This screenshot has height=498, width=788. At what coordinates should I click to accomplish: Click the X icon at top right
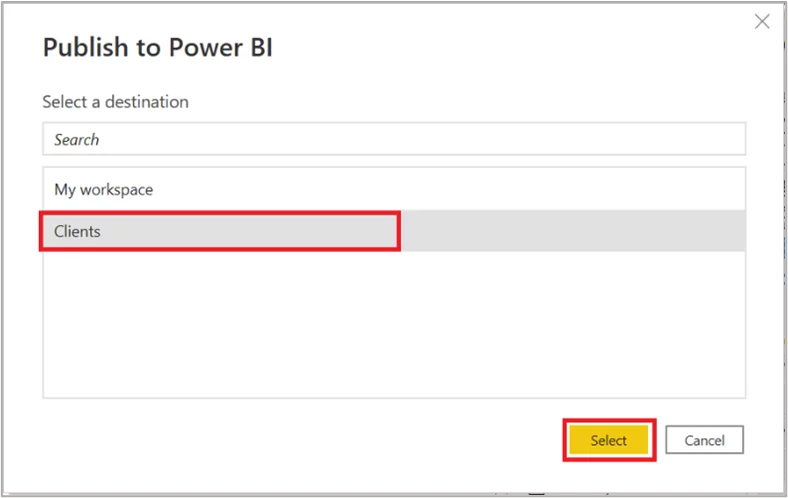coord(762,21)
